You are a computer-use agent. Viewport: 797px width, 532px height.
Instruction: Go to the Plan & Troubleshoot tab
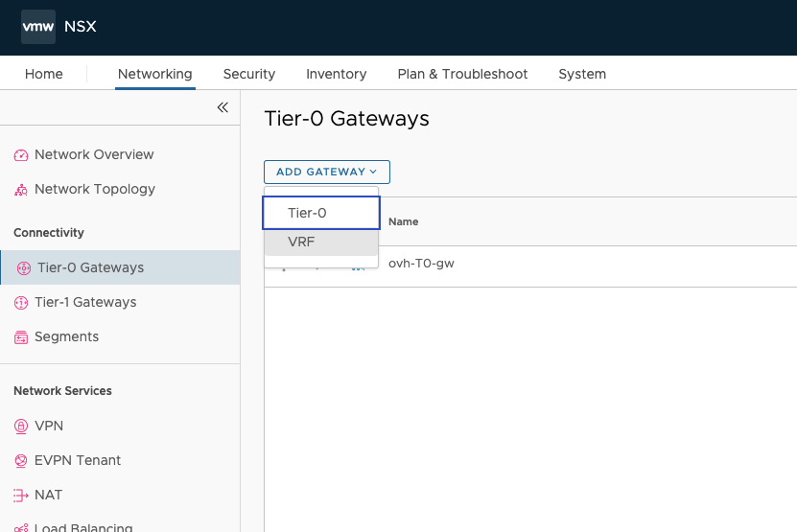pyautogui.click(x=462, y=74)
